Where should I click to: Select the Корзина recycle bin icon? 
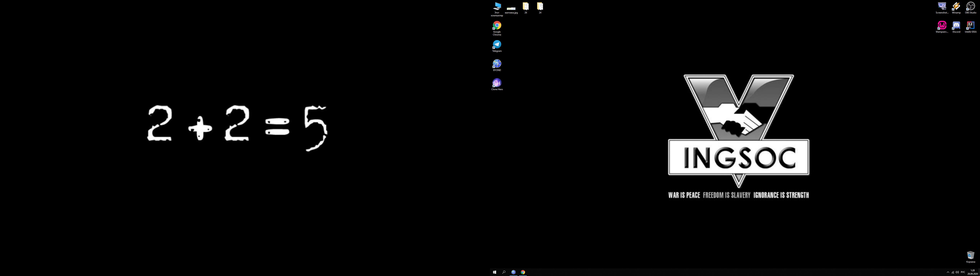pos(970,257)
